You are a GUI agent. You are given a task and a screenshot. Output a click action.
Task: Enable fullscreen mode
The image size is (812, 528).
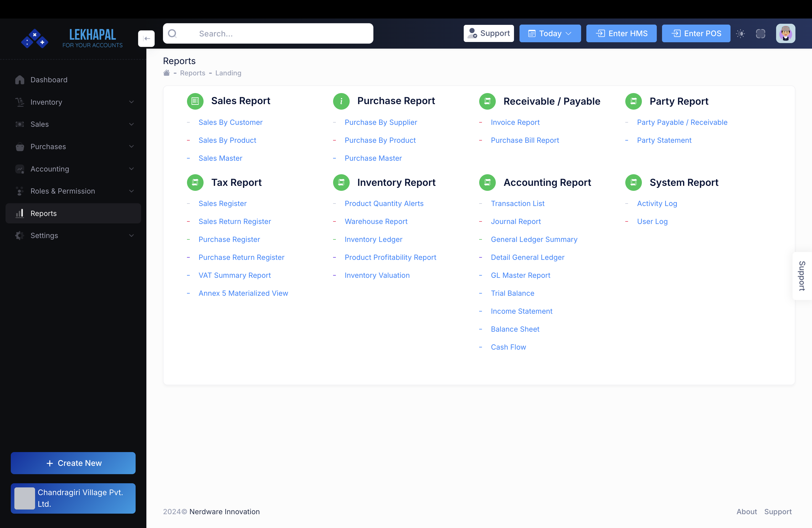coord(760,33)
